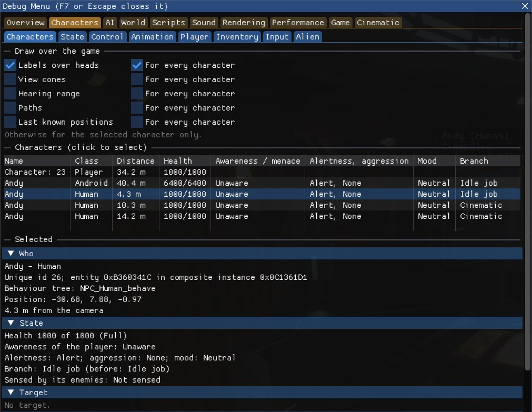The height and width of the screenshot is (412, 532).
Task: Select the Scripts tab
Action: pyautogui.click(x=168, y=23)
